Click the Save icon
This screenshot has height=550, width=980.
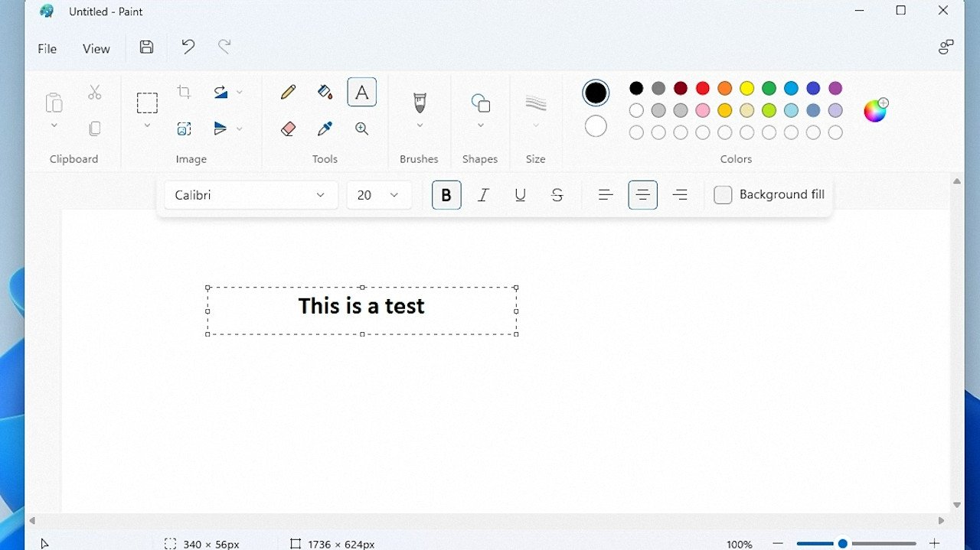pos(146,47)
